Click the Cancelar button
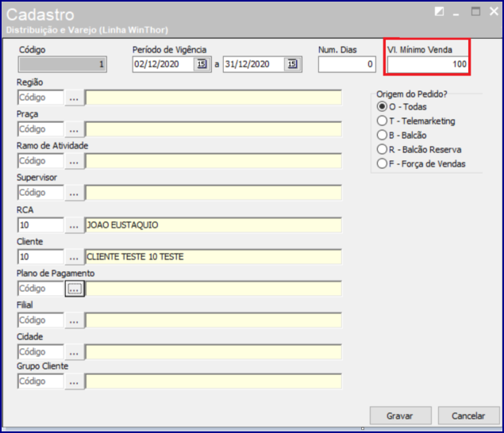504x433 pixels. point(468,416)
